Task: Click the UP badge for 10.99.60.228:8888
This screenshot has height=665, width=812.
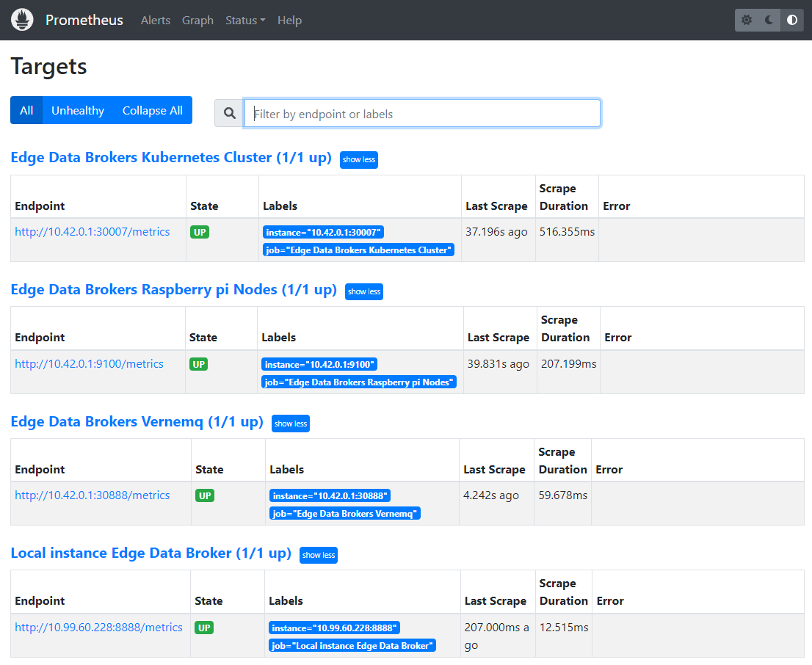Action: [204, 628]
